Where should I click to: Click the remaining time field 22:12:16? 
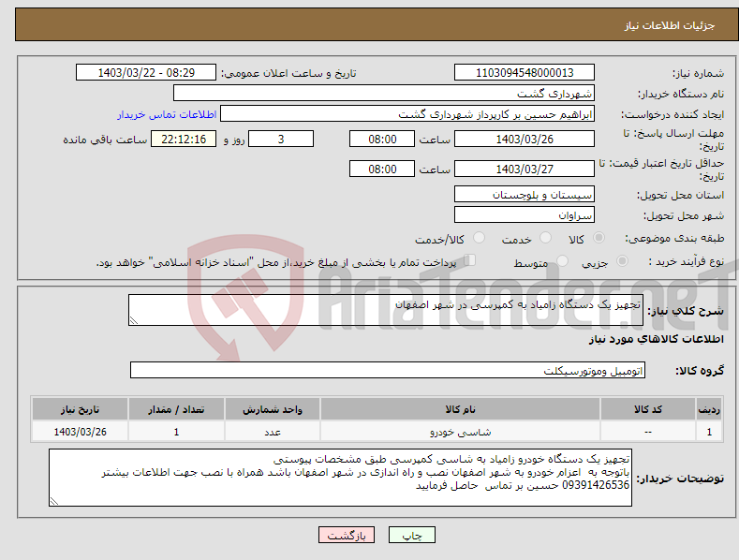tap(184, 139)
